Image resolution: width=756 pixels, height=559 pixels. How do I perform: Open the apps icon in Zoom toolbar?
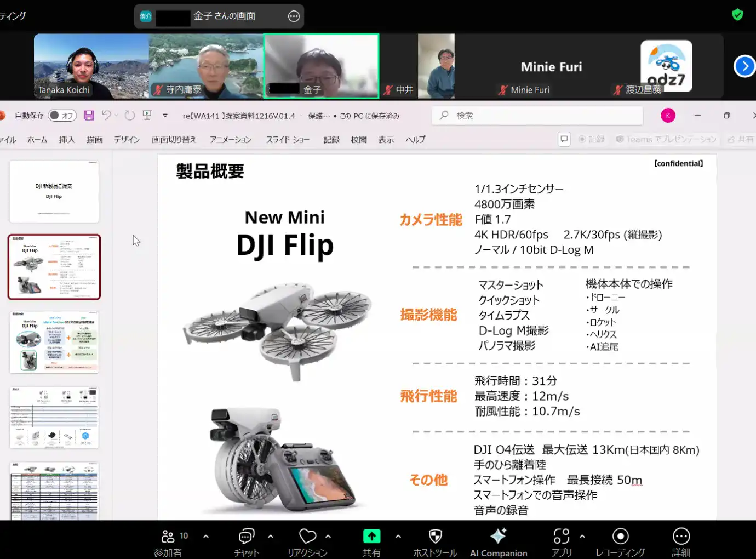(x=562, y=536)
